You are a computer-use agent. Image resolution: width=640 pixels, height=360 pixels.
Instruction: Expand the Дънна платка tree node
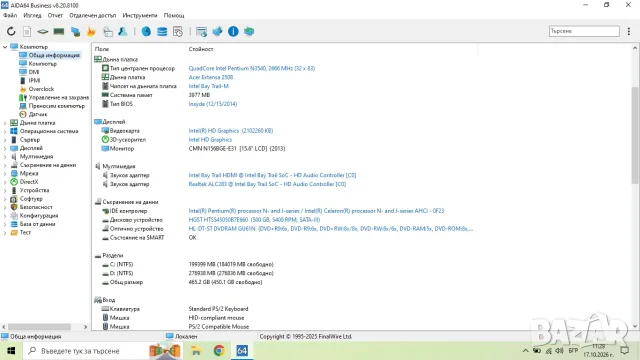tap(5, 123)
